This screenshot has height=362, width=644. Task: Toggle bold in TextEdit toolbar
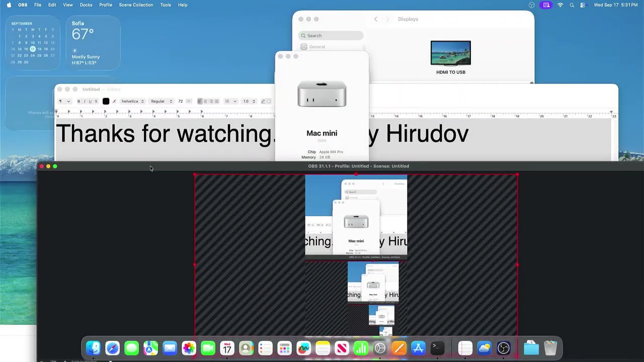point(78,102)
